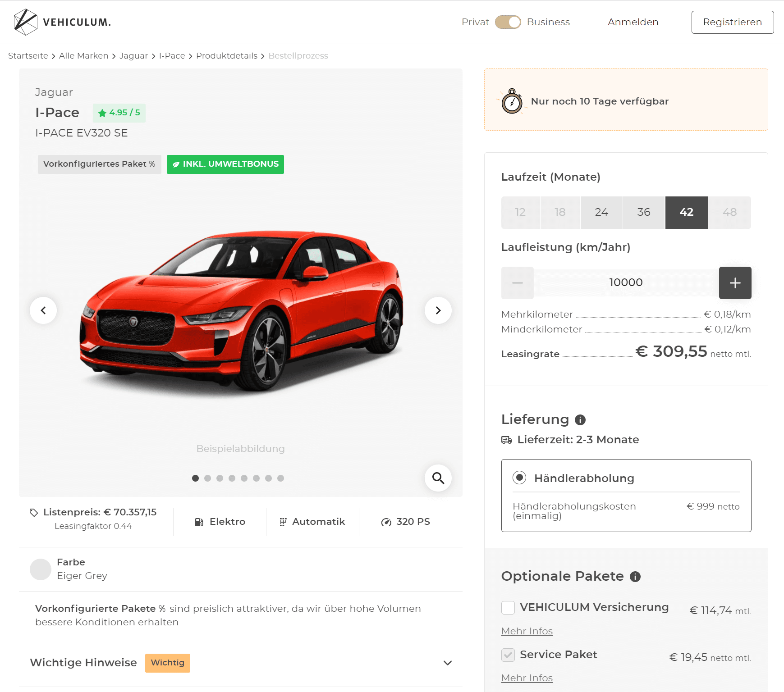Click the Registrieren button

733,22
